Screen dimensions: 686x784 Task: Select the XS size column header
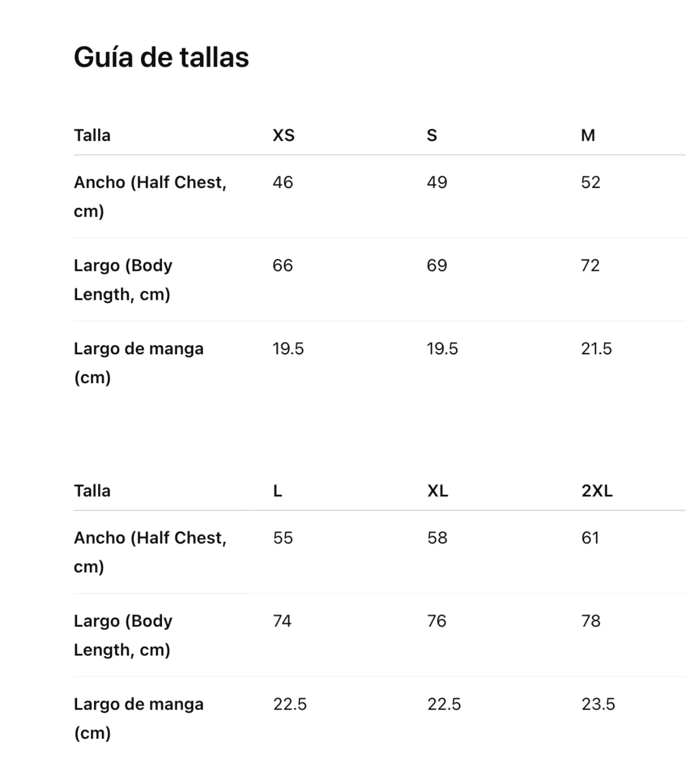click(x=283, y=135)
